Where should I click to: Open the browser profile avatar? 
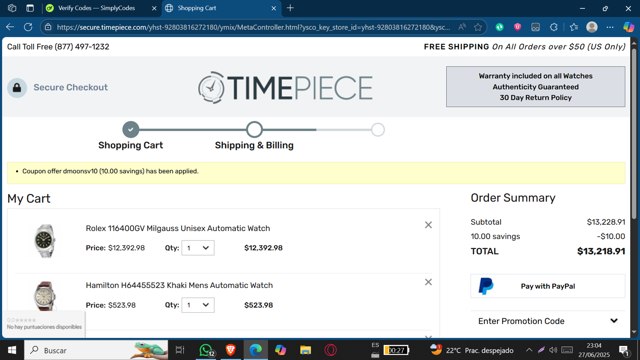tap(592, 27)
